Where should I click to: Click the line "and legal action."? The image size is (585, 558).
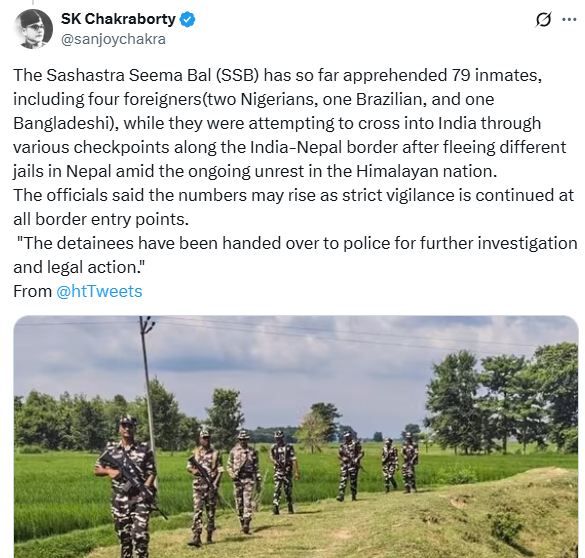tap(79, 267)
